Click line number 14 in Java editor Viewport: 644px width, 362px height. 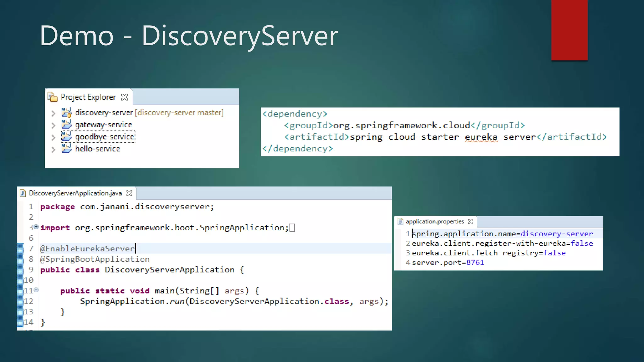coord(29,322)
